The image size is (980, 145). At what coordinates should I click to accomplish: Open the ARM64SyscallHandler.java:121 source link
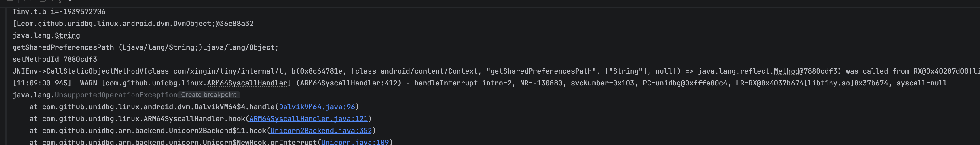point(308,119)
